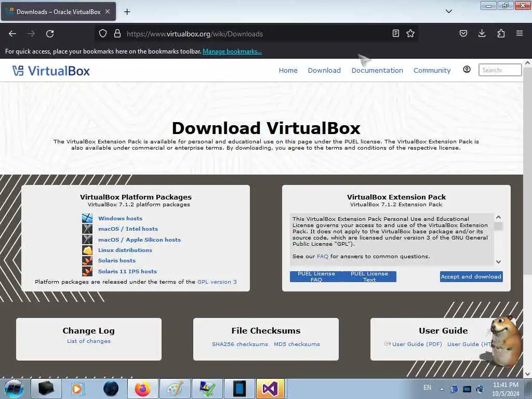The image size is (532, 399).
Task: Open the List of changes link
Action: [x=88, y=341]
